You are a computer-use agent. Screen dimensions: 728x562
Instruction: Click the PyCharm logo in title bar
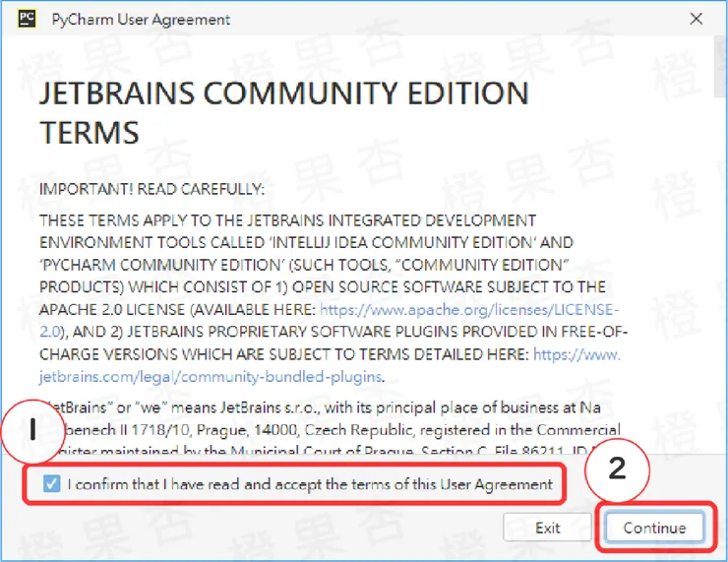tap(27, 19)
